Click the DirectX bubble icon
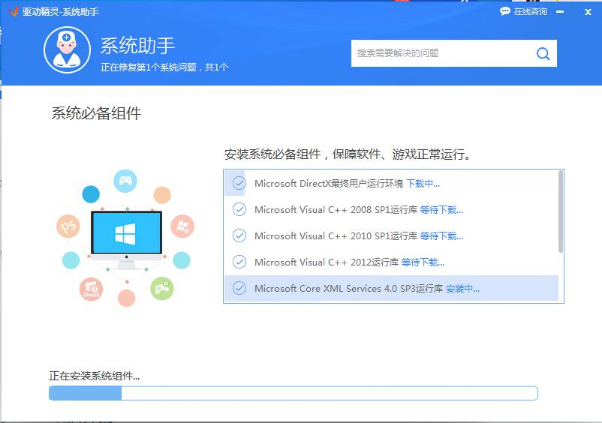The image size is (602, 423). click(91, 289)
